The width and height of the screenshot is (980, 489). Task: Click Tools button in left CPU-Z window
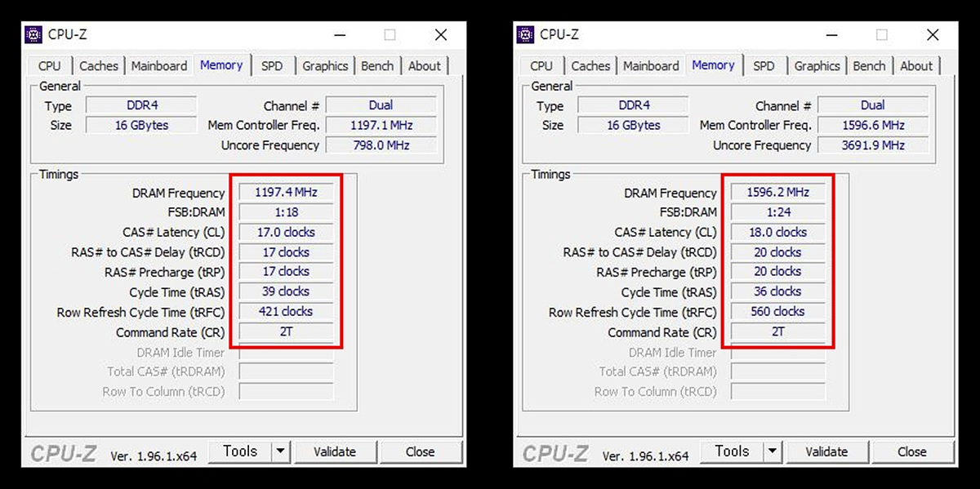click(x=240, y=451)
